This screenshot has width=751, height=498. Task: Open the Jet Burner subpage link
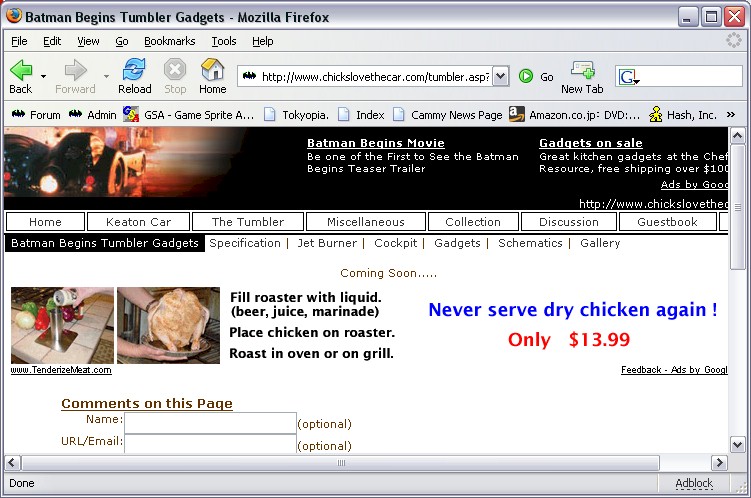(327, 243)
